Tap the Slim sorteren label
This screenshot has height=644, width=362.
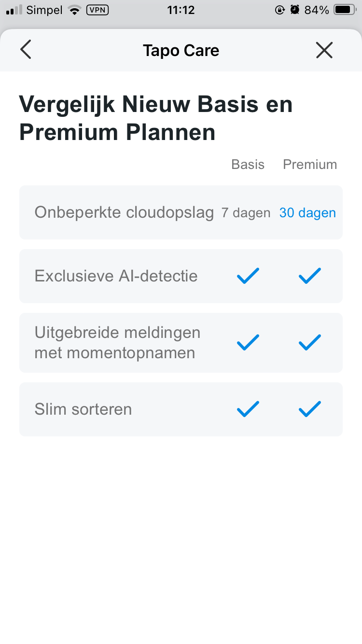[83, 409]
